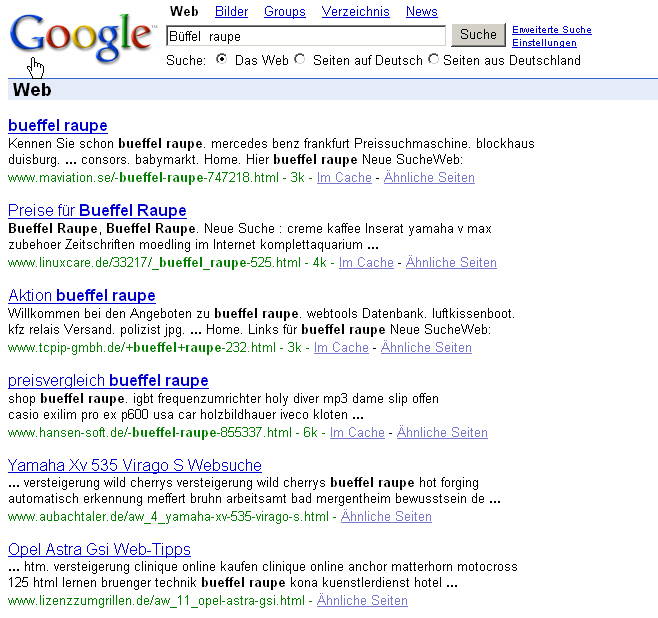Open the Verzeichnis tab
The height and width of the screenshot is (618, 658).
pyautogui.click(x=355, y=11)
